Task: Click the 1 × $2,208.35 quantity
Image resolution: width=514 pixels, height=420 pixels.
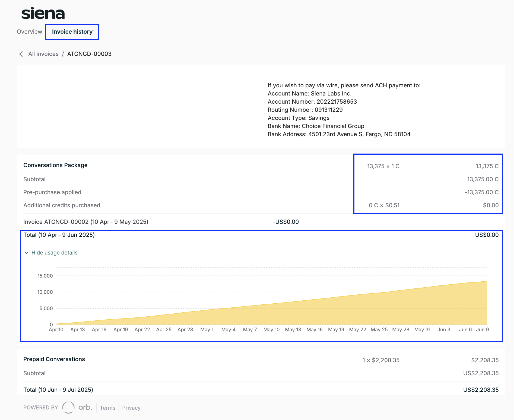Action: (x=381, y=360)
